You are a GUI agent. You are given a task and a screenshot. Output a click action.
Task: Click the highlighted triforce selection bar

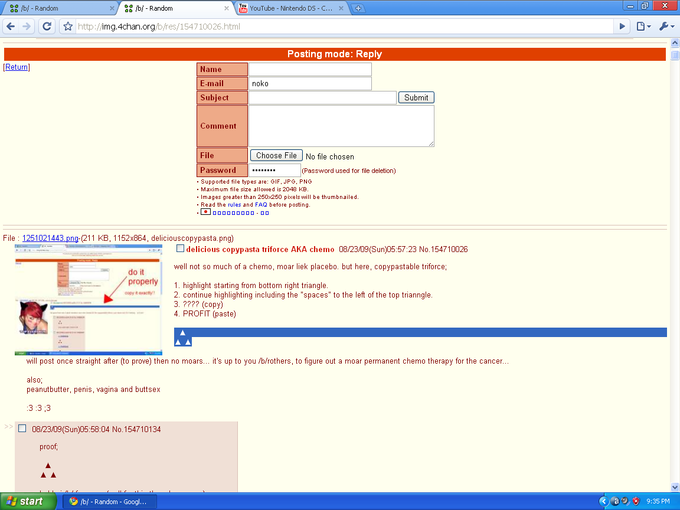pos(420,337)
